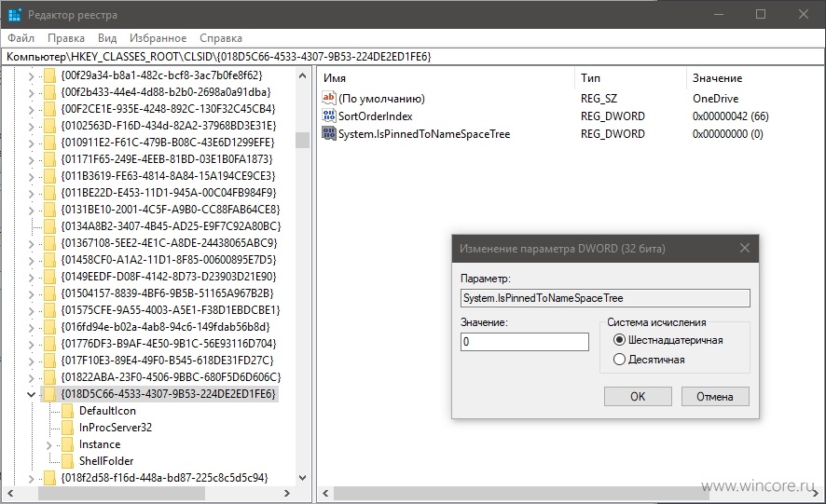This screenshot has width=826, height=504.
Task: Expand the Instance subkey
Action: tap(49, 445)
